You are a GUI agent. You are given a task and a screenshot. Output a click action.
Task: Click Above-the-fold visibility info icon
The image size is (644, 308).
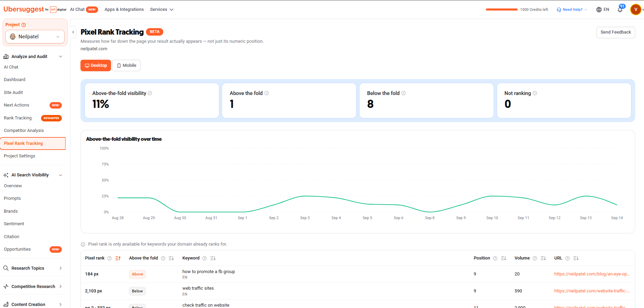click(150, 93)
